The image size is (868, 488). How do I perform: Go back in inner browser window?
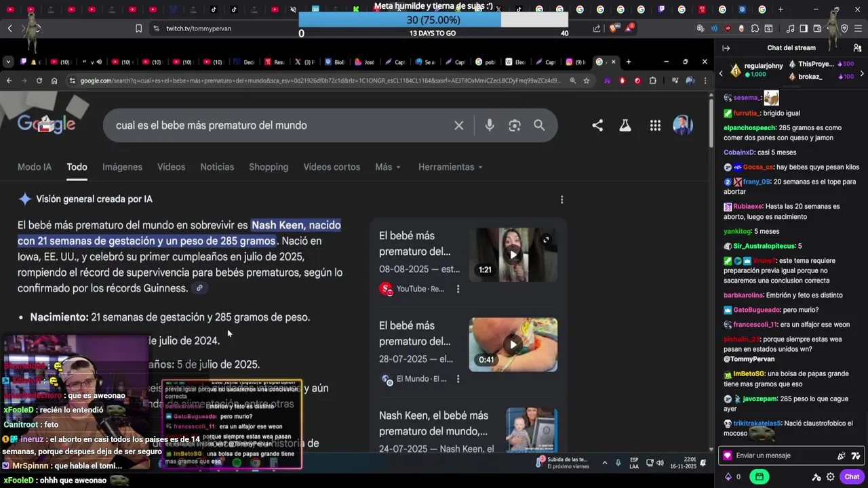pos(9,81)
